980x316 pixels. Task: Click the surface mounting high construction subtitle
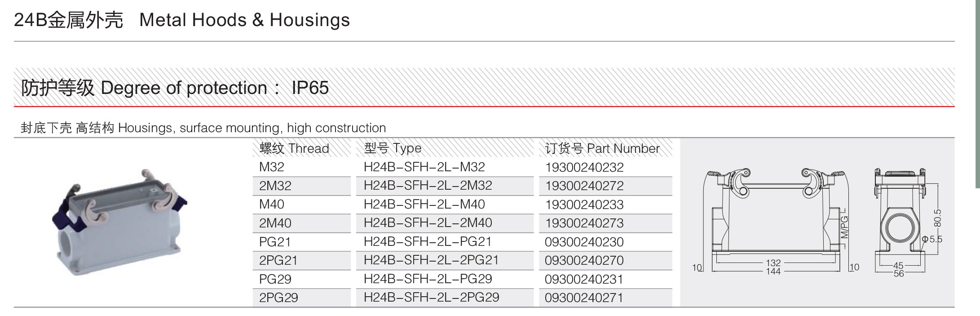coord(203,128)
